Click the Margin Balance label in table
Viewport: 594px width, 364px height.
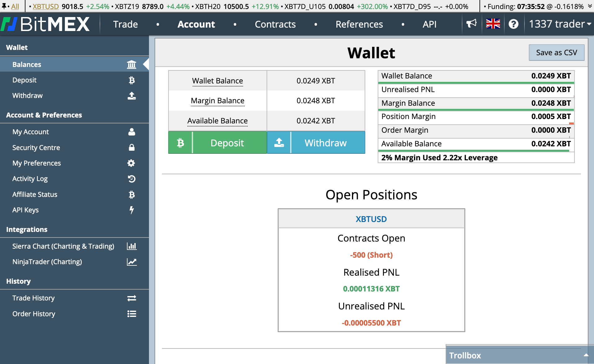(218, 101)
